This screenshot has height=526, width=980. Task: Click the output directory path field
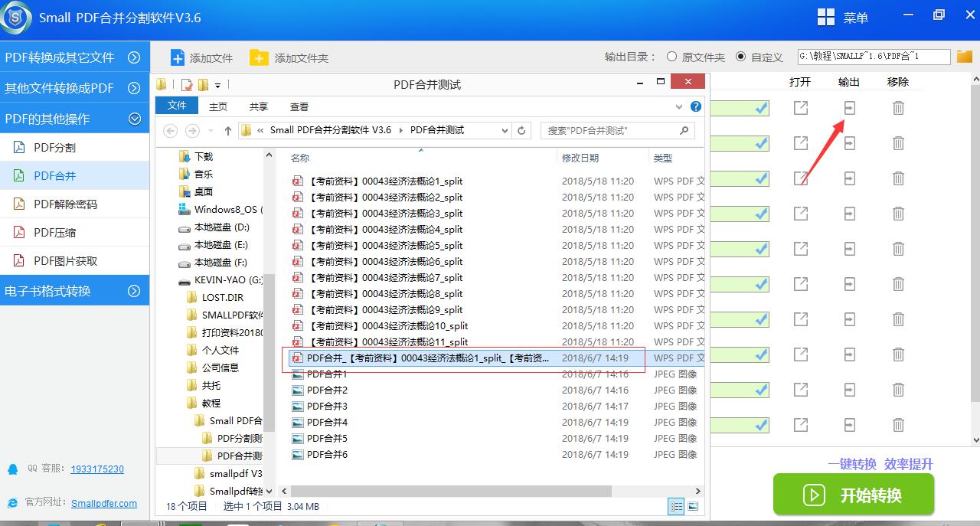874,57
